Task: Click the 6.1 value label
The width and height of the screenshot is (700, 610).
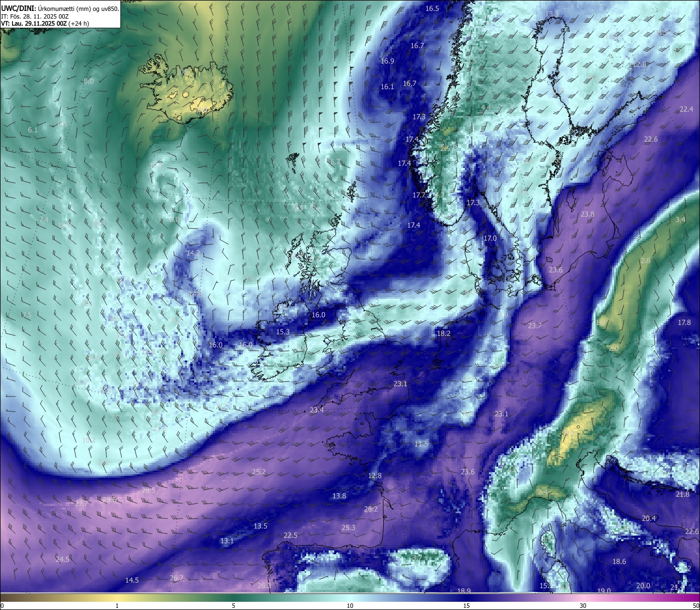Action: [x=33, y=130]
